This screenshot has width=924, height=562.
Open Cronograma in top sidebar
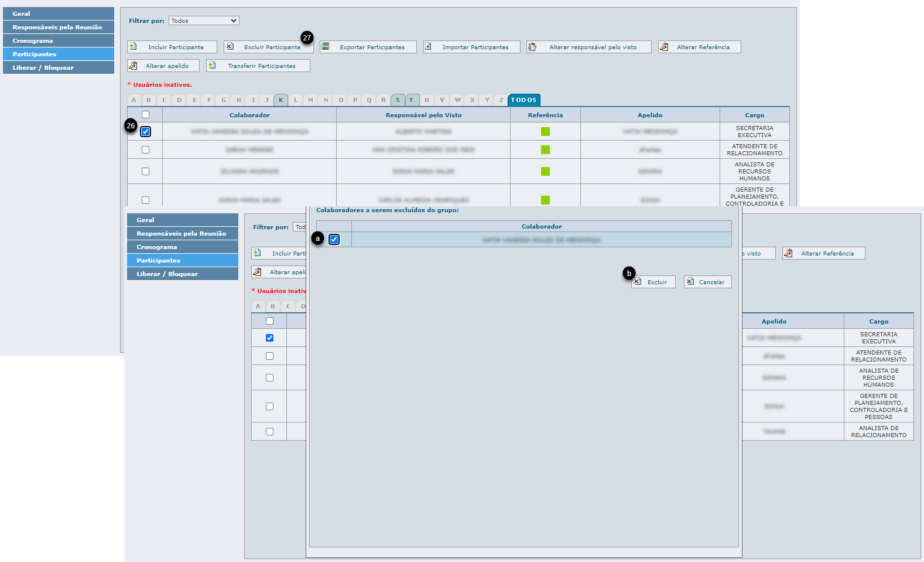click(59, 40)
